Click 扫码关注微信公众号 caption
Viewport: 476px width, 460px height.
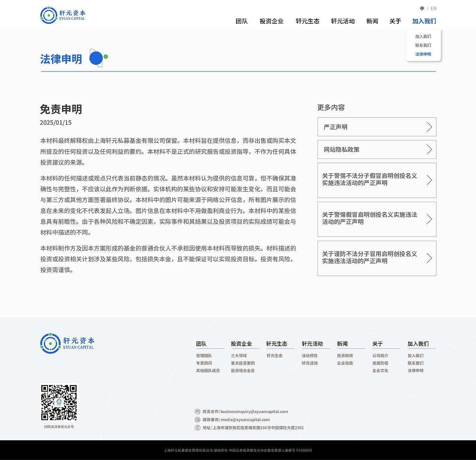click(59, 427)
